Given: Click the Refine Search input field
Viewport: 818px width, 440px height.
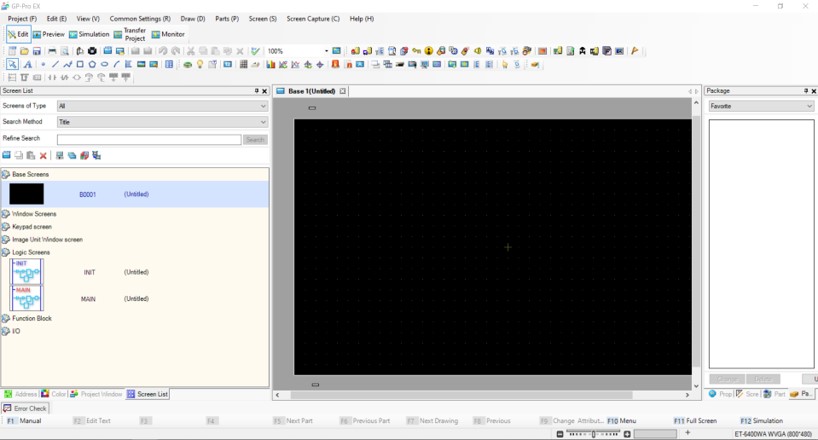Looking at the screenshot, I should click(x=149, y=139).
